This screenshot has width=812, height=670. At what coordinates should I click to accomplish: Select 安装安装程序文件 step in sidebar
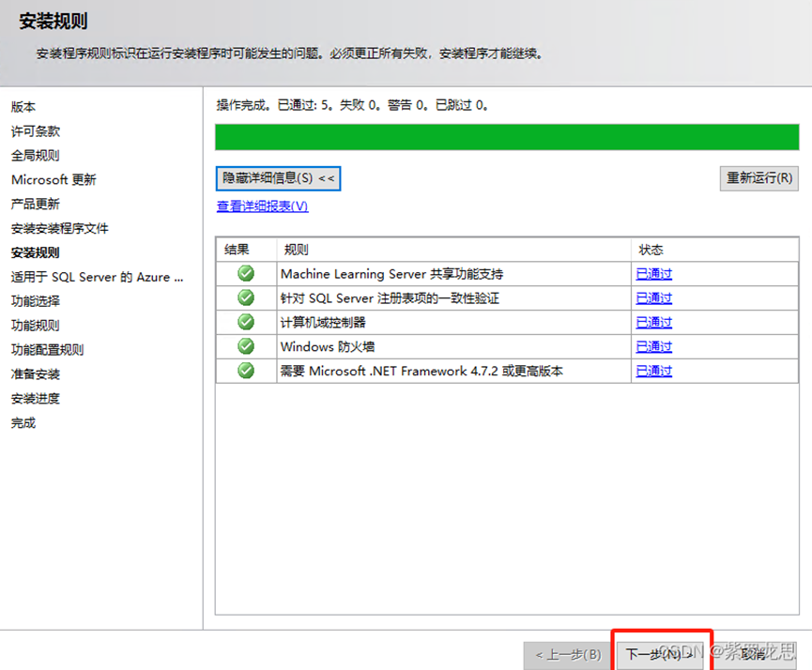(x=59, y=229)
